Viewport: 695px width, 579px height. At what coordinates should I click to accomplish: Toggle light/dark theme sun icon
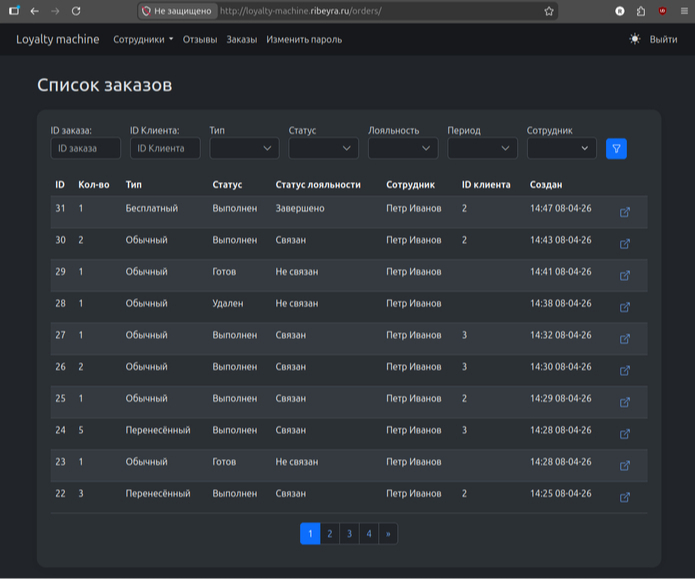(635, 40)
